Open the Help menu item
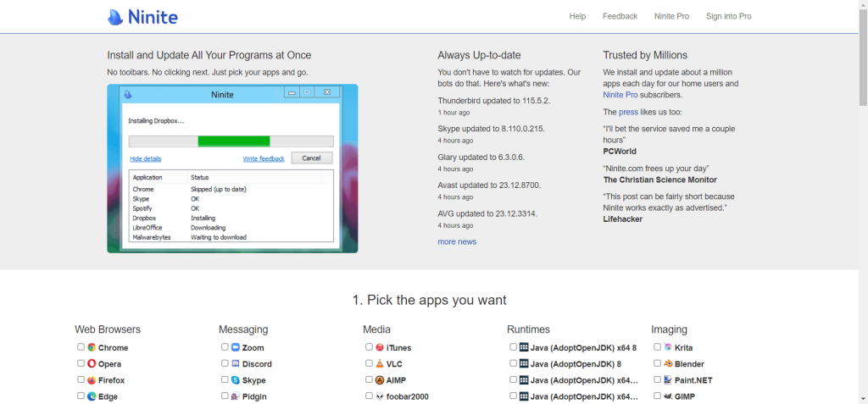This screenshot has height=404, width=868. point(577,16)
